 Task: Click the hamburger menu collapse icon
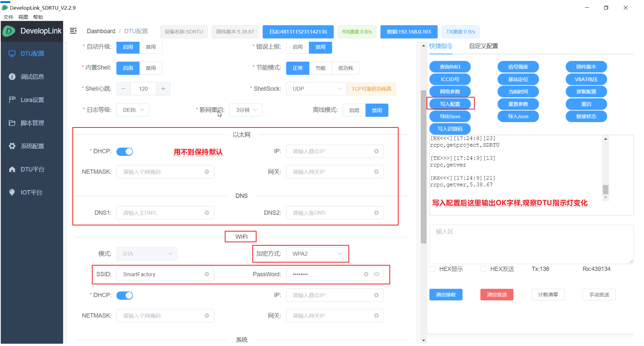tap(73, 31)
